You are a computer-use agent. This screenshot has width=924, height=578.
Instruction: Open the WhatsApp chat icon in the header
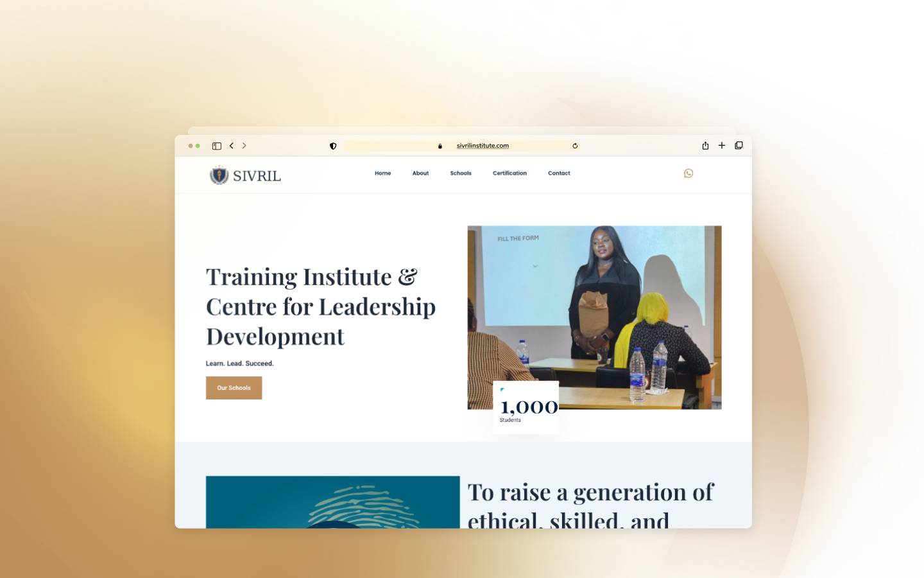689,173
